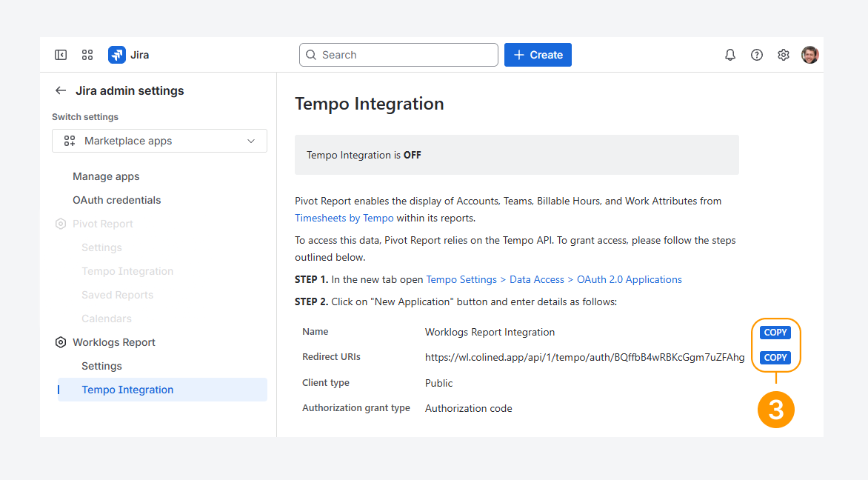Open the app switcher grid icon
Image resolution: width=868 pixels, height=480 pixels.
(x=87, y=55)
